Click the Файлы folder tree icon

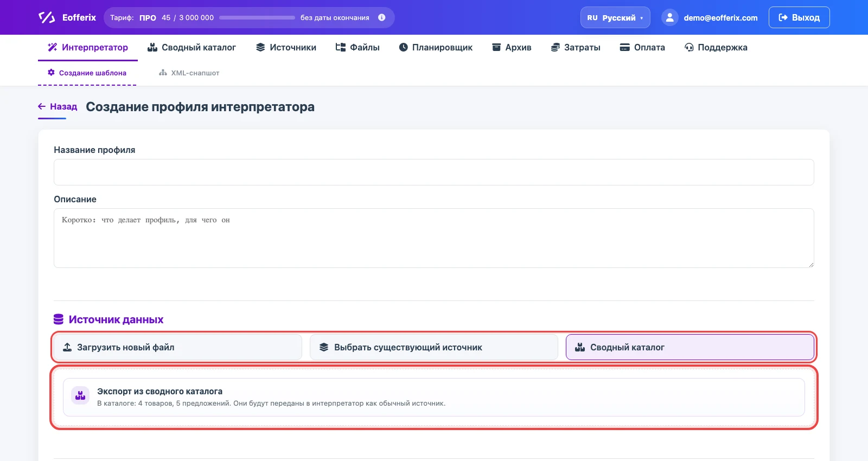(341, 47)
